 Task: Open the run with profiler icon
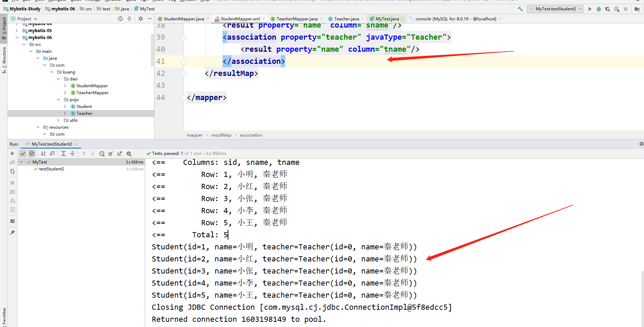(617, 9)
